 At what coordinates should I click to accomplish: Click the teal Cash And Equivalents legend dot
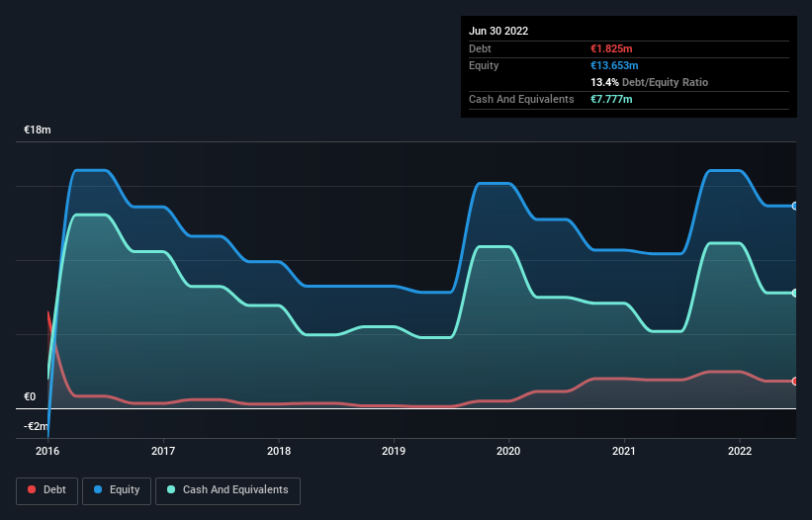pyautogui.click(x=171, y=489)
